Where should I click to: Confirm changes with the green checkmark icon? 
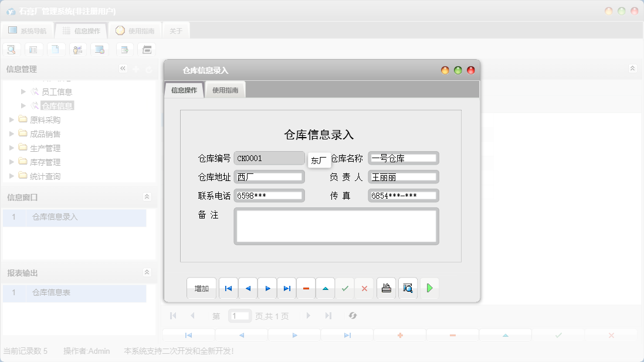tap(345, 288)
